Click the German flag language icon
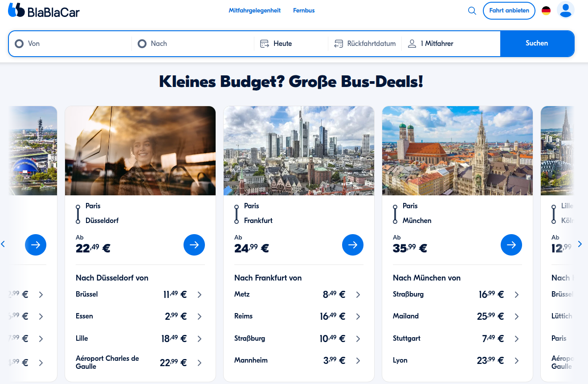This screenshot has width=588, height=384. coord(546,11)
